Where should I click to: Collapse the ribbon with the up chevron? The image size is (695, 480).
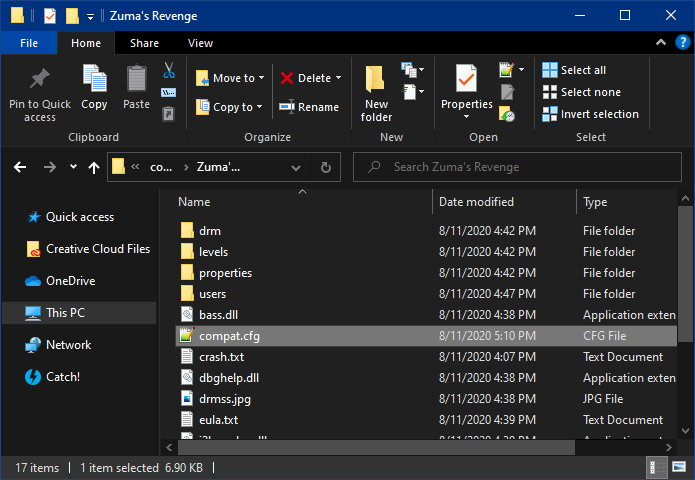tap(660, 43)
